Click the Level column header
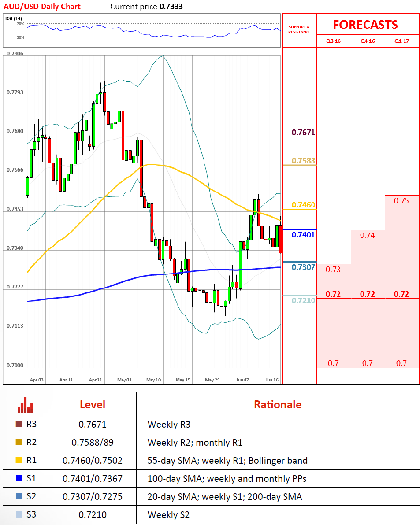 coord(93,404)
